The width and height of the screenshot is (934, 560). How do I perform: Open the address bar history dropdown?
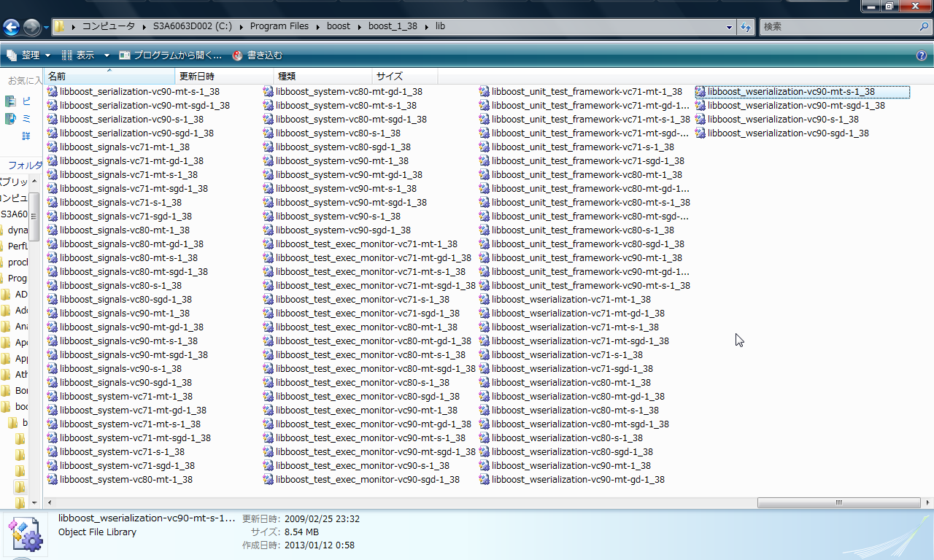(x=730, y=27)
